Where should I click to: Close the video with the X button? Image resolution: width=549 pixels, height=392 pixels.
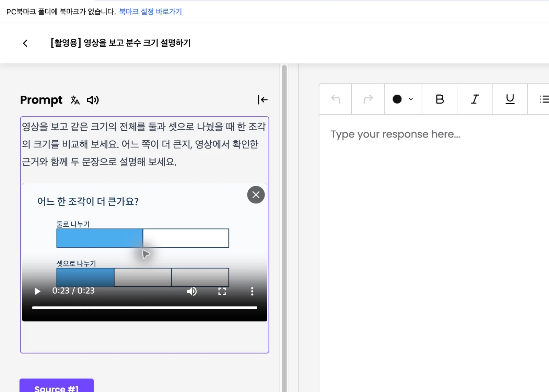(256, 195)
